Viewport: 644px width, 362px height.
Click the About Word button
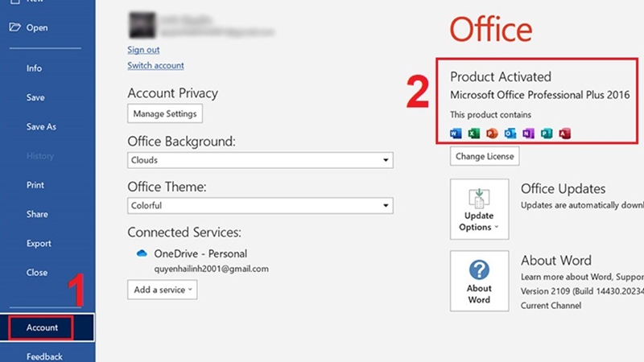[479, 281]
